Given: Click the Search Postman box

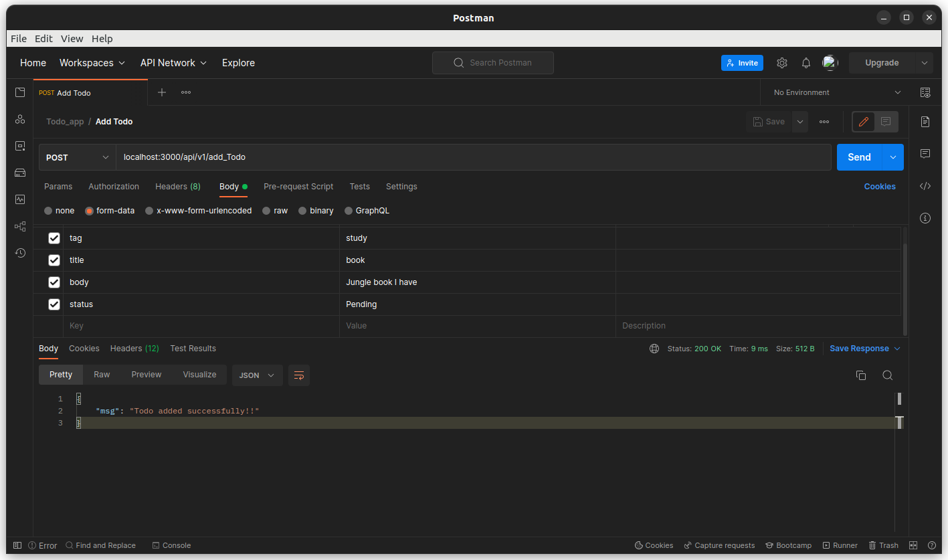Looking at the screenshot, I should pyautogui.click(x=493, y=63).
